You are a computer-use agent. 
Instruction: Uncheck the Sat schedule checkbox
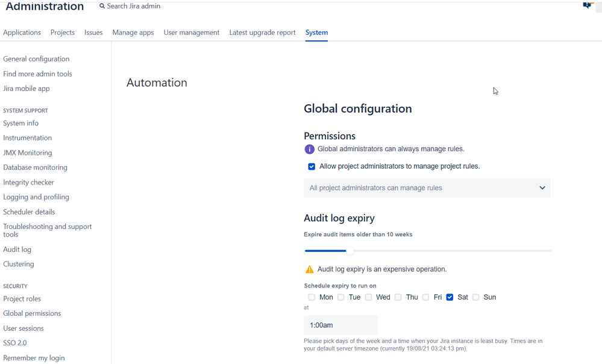[x=450, y=297]
